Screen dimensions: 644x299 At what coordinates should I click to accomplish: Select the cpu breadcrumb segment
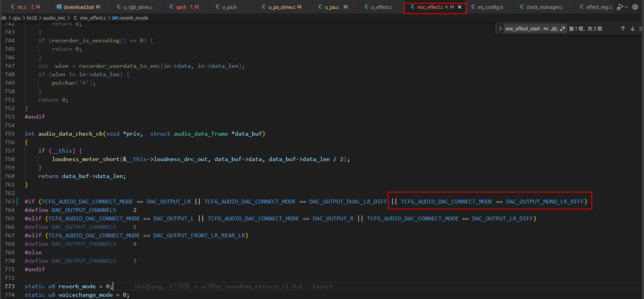[17, 18]
